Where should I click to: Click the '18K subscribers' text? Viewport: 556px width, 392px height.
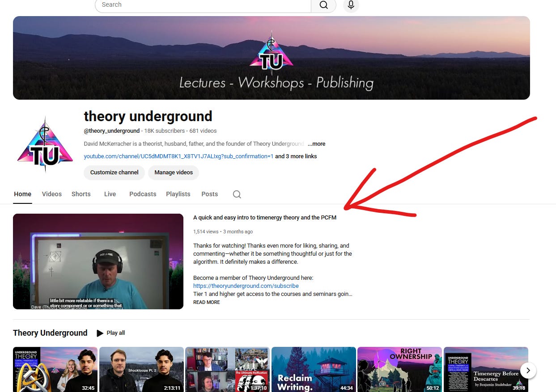click(164, 131)
